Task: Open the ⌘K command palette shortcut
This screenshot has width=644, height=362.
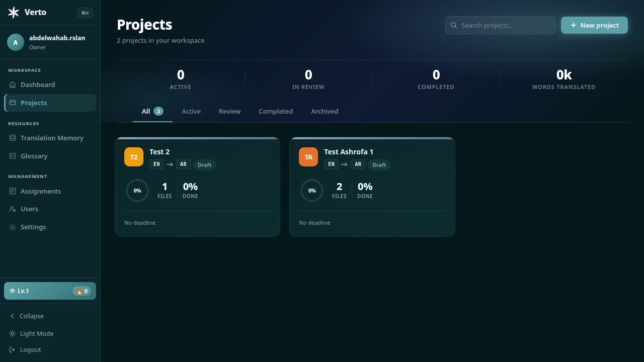Action: coord(85,13)
